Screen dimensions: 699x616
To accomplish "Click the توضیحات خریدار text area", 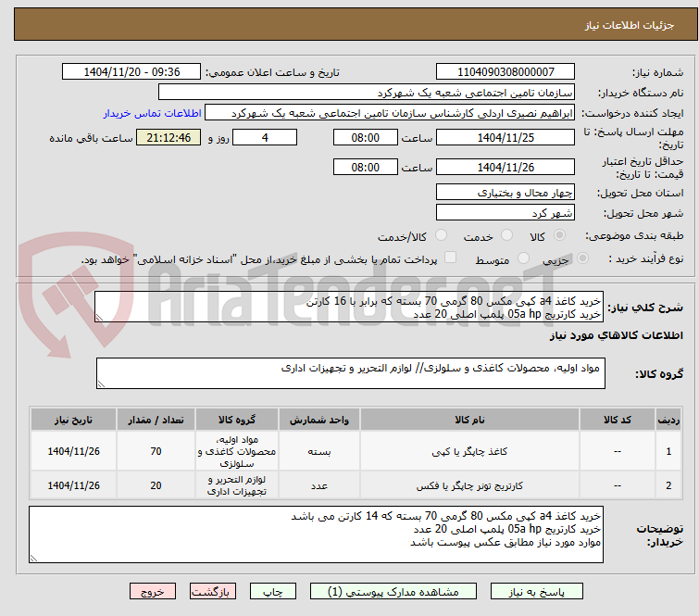I will click(316, 534).
